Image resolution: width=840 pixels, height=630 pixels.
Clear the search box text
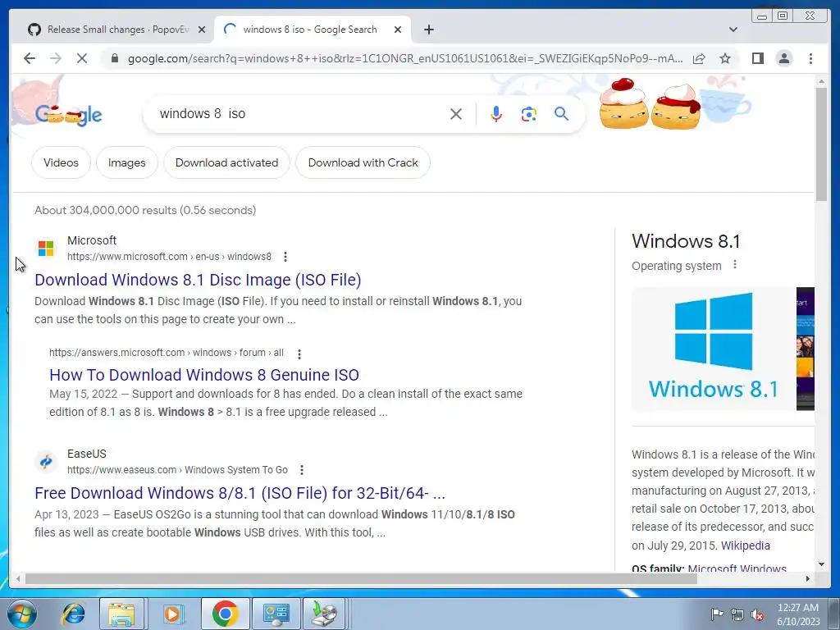(x=456, y=113)
